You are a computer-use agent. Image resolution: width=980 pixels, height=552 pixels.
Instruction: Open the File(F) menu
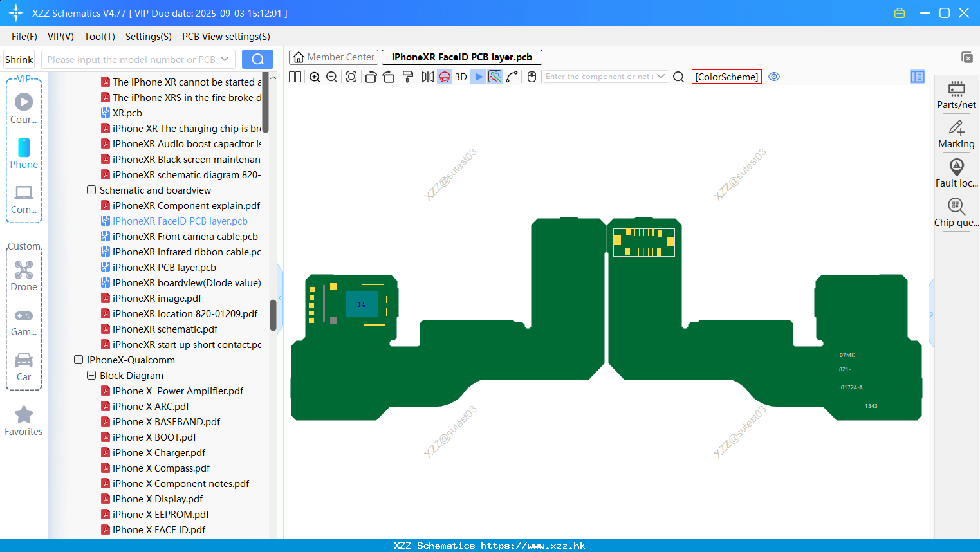tap(24, 37)
